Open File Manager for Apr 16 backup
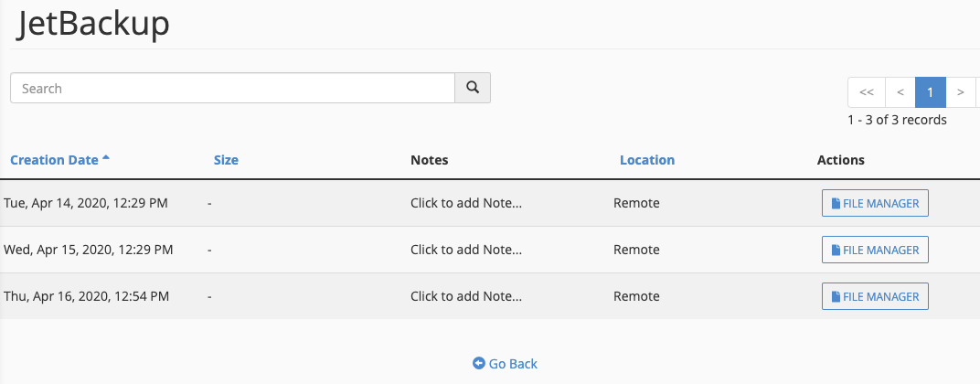980x384 pixels. (x=875, y=296)
